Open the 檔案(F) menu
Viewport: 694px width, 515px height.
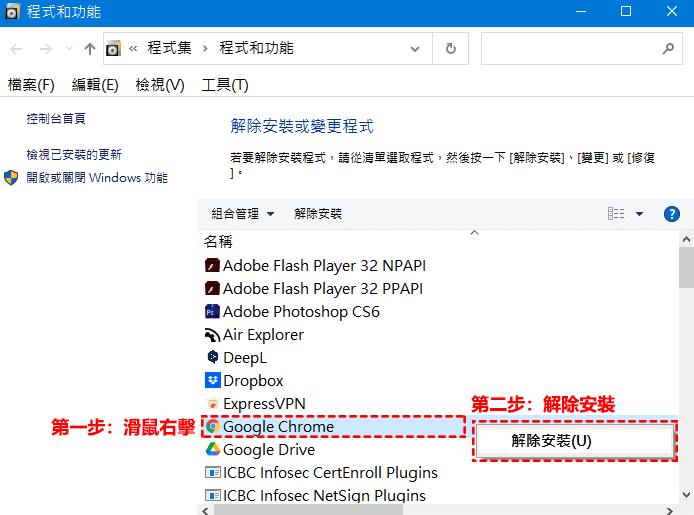31,85
